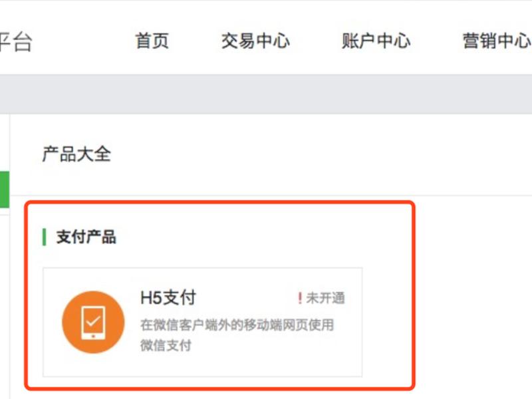This screenshot has width=532, height=399.
Task: Open the 营销中心 tab
Action: (x=497, y=41)
